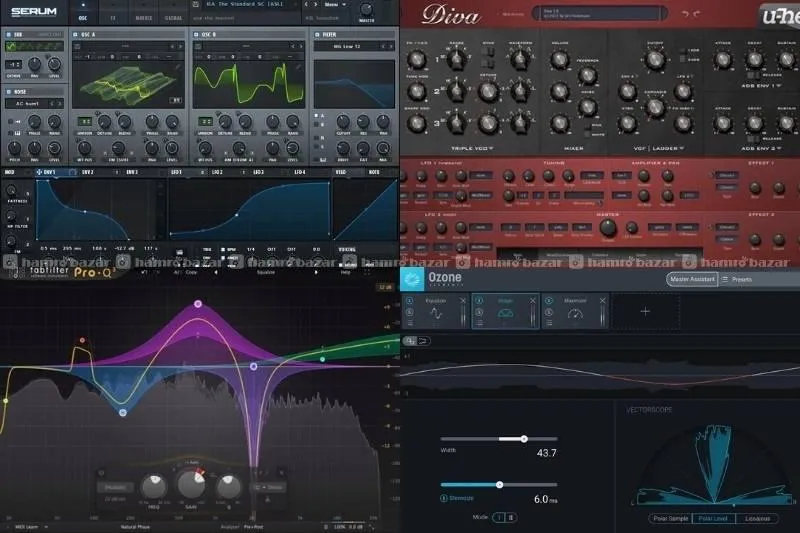Viewport: 800px width, 533px height.
Task: Select the Maximizer module icon in Ozone
Action: 575,313
